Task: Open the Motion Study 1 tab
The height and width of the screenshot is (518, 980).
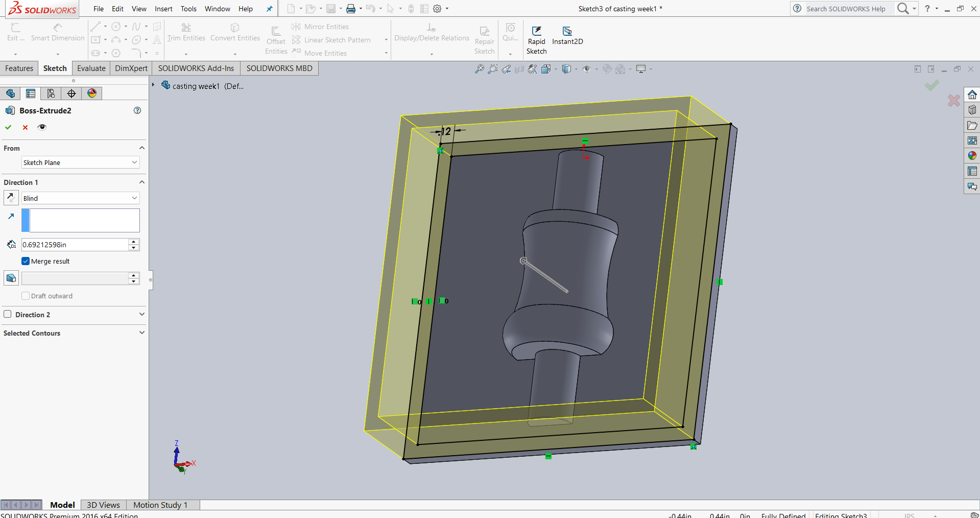Action: coord(160,505)
